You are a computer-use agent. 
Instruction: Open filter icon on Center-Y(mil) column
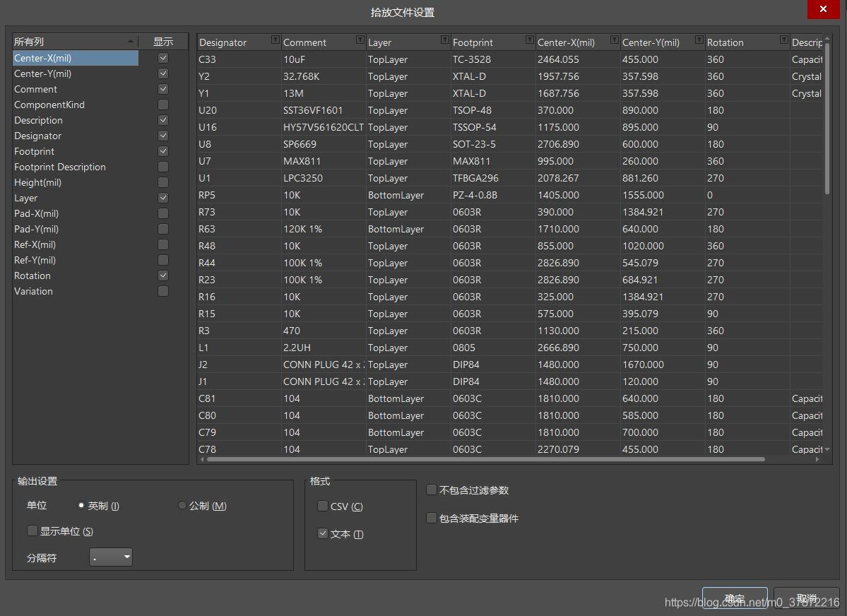tap(699, 40)
